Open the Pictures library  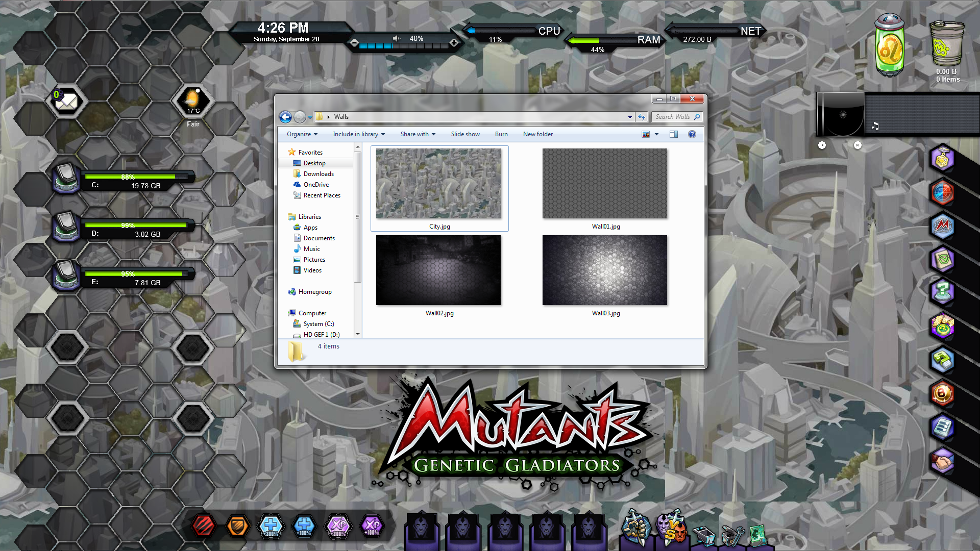pos(314,260)
